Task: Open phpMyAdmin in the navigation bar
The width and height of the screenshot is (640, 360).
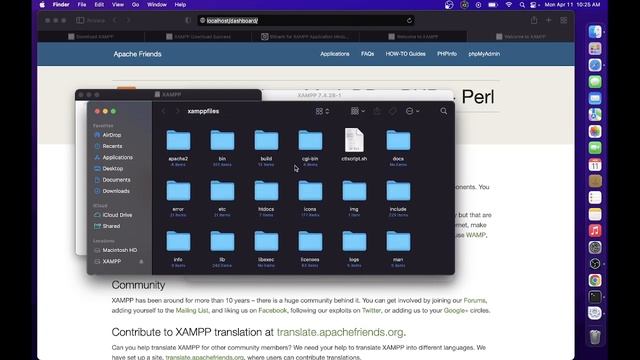Action: (x=484, y=54)
